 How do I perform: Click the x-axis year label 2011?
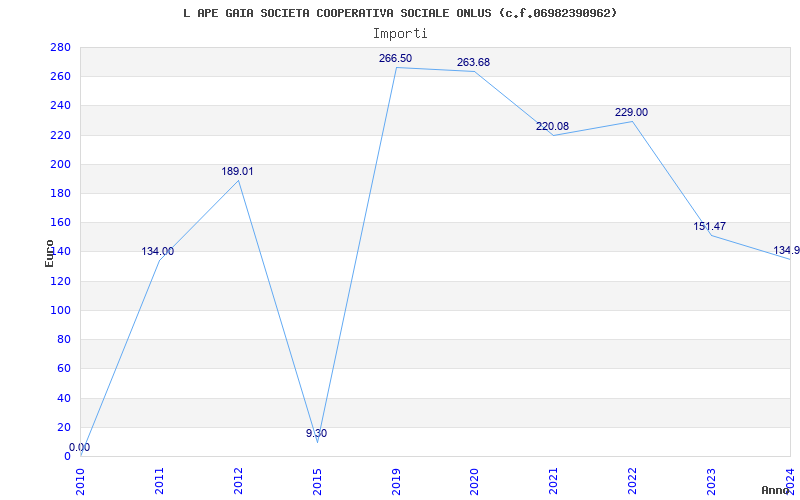pyautogui.click(x=160, y=481)
